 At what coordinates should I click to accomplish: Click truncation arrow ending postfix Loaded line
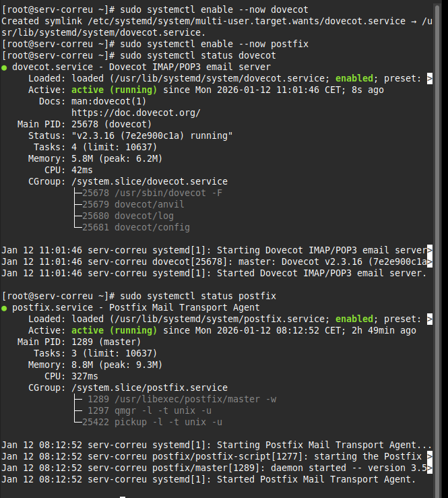(x=430, y=319)
